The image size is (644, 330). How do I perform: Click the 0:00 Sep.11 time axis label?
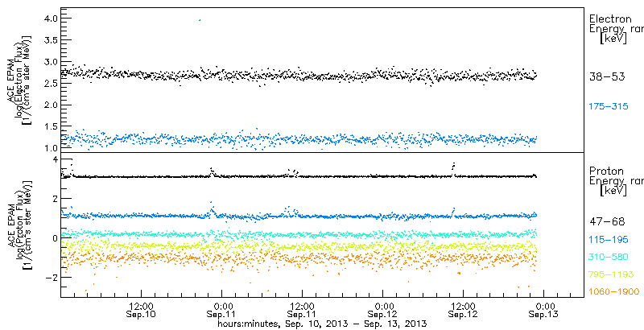click(x=222, y=310)
